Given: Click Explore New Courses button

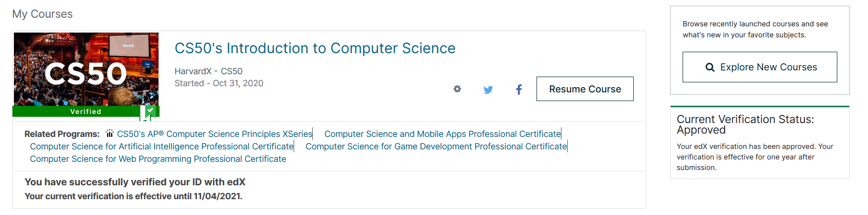Looking at the screenshot, I should click(760, 67).
